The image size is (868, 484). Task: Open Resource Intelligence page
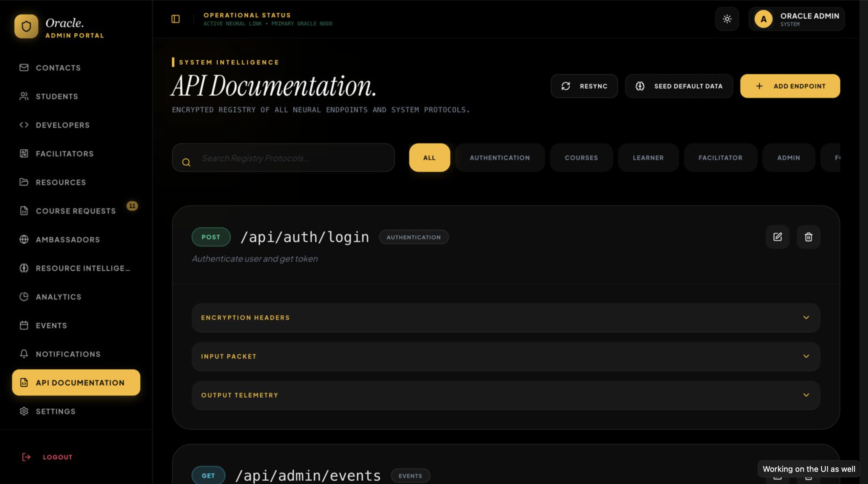[x=76, y=268]
